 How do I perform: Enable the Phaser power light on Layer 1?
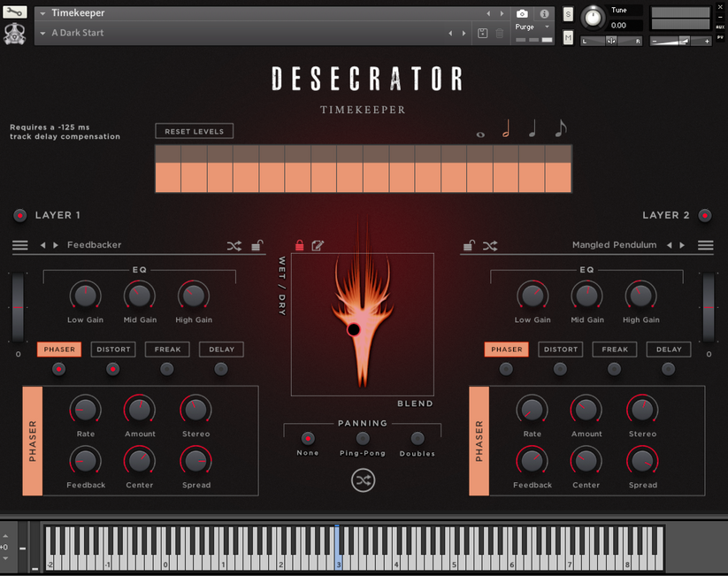point(59,369)
